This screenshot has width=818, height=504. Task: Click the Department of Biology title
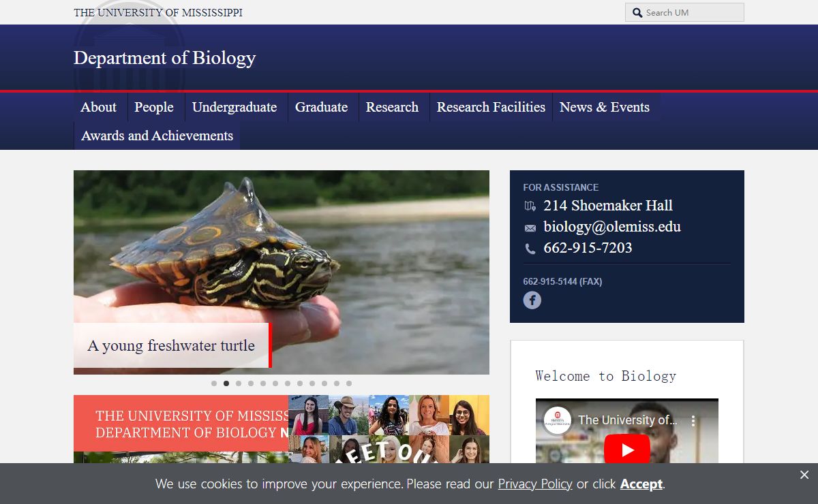pyautogui.click(x=165, y=58)
